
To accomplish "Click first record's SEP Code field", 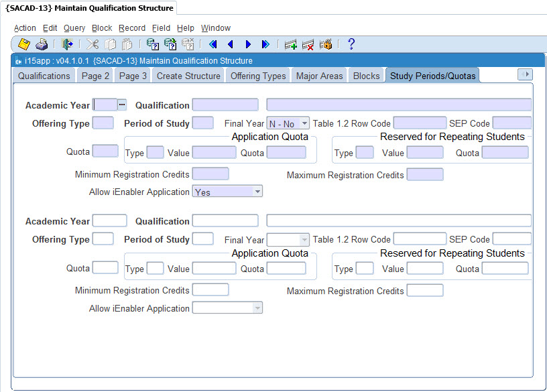I will point(512,123).
